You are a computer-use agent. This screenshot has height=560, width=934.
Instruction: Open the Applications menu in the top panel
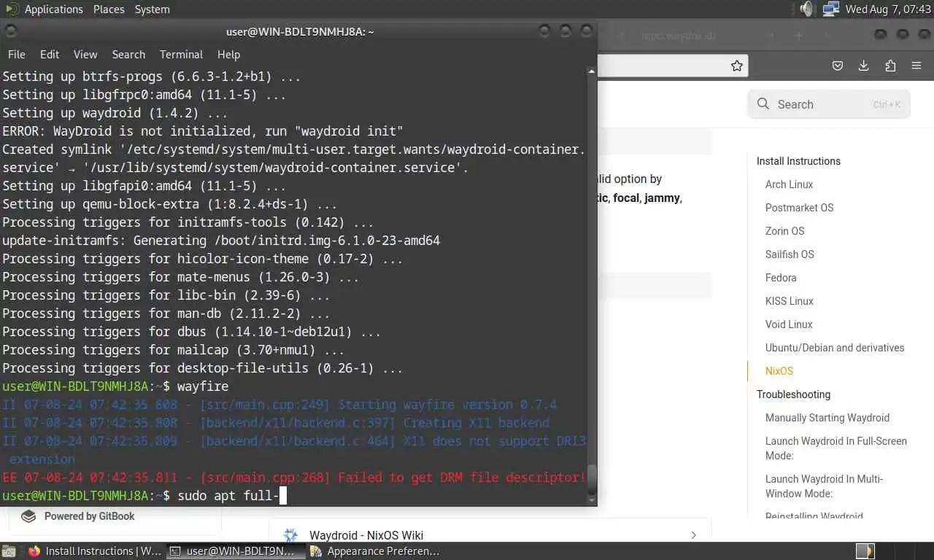[x=53, y=9]
